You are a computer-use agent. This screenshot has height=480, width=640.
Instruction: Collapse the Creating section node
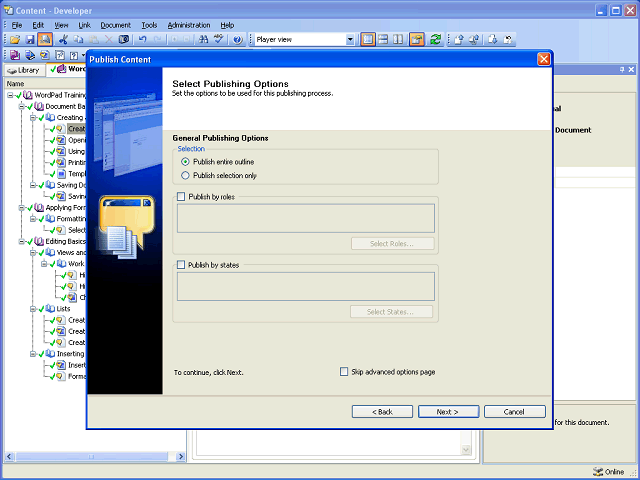coord(33,118)
